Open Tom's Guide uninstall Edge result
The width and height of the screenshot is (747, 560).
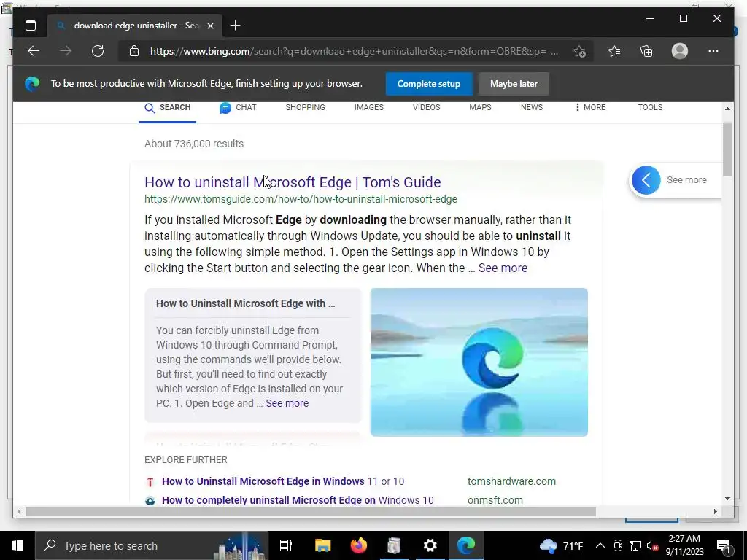[293, 182]
